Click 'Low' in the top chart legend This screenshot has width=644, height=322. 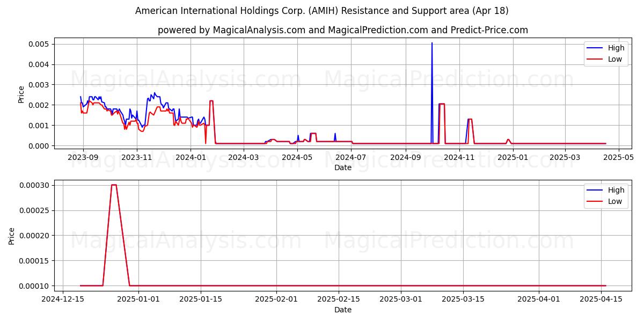click(615, 59)
